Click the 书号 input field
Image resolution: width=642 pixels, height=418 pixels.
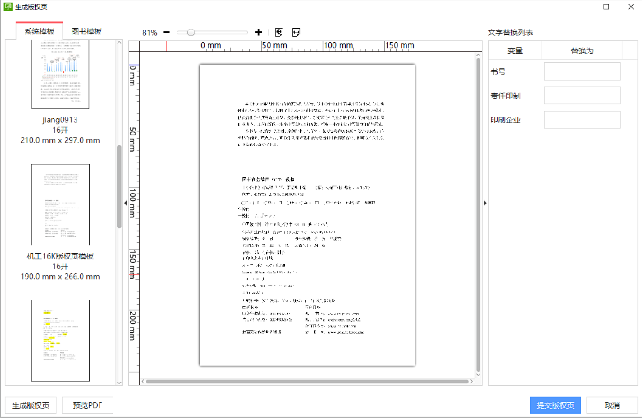(x=568, y=71)
